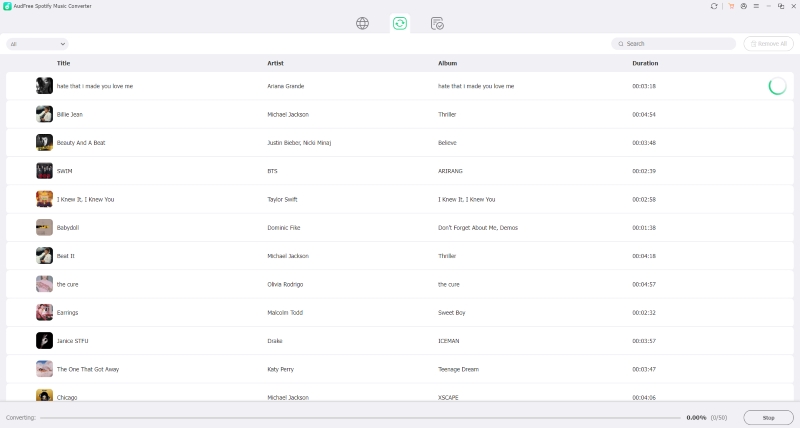Click album 'Believe'
This screenshot has width=800, height=428.
[447, 143]
